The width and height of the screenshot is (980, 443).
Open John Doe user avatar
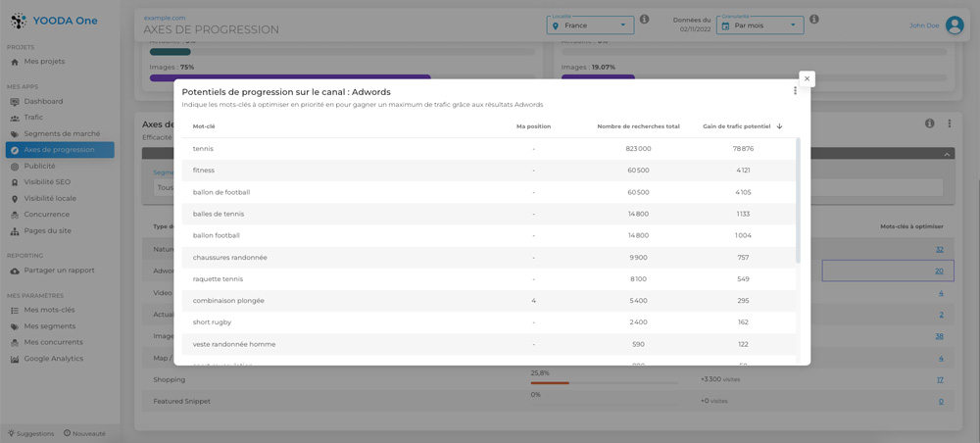tap(954, 25)
